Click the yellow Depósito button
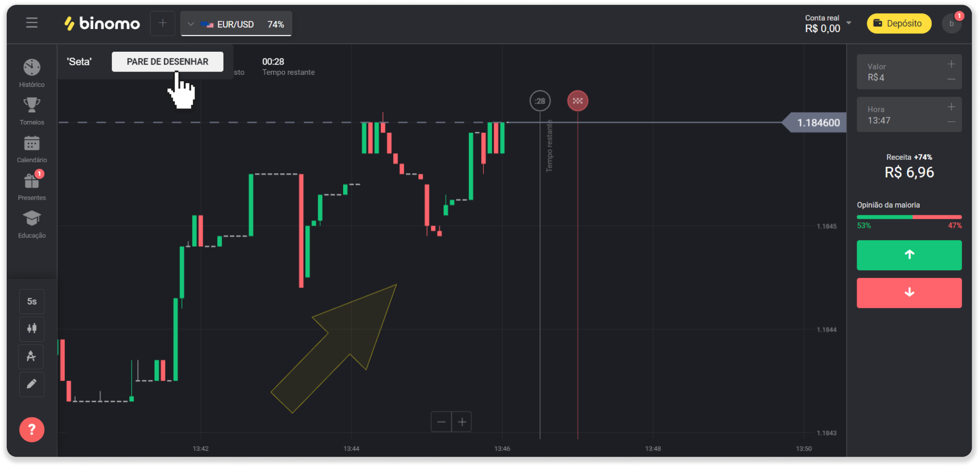Viewport: 980px width, 467px height. click(899, 23)
